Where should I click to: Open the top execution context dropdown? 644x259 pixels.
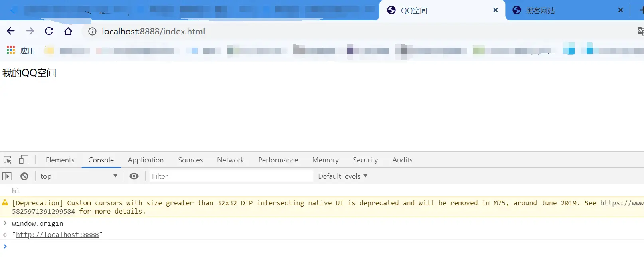(79, 176)
